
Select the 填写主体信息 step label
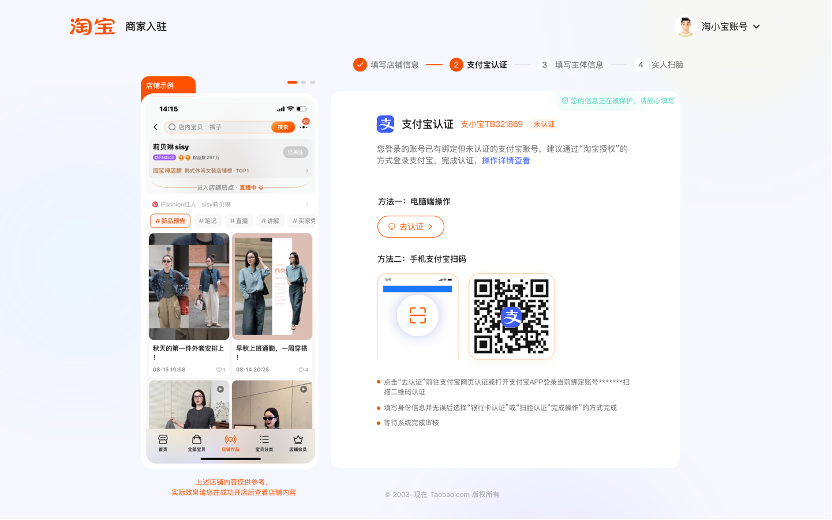click(579, 65)
